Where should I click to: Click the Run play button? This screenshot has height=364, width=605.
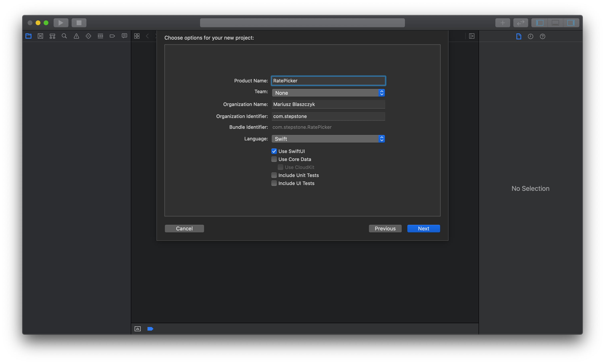(x=61, y=23)
